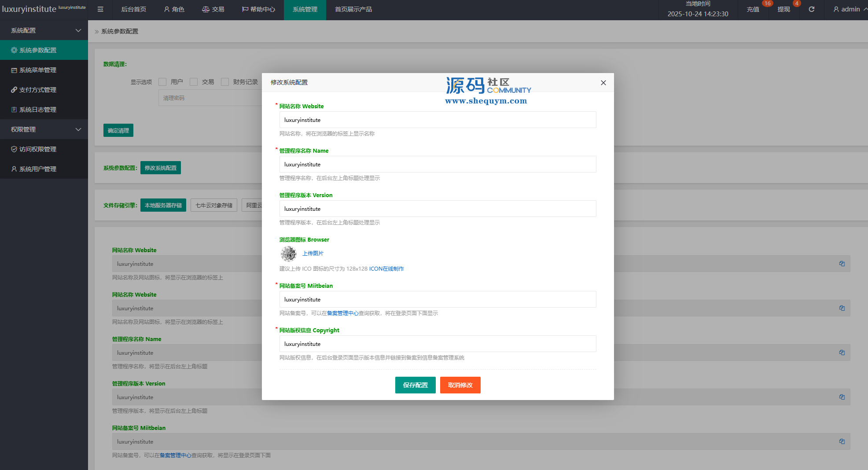Open the ICON在线制作 link
The width and height of the screenshot is (868, 470).
click(386, 269)
